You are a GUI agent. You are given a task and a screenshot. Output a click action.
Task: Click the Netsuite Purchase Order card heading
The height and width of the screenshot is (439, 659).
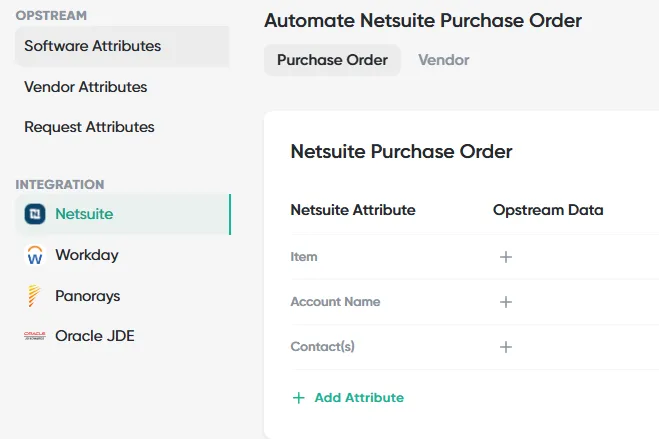[401, 151]
